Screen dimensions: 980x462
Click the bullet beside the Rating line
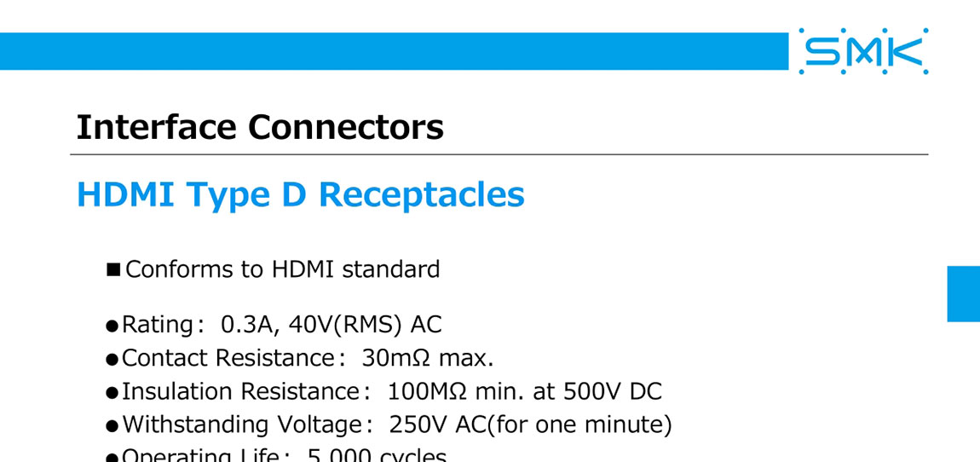(111, 326)
